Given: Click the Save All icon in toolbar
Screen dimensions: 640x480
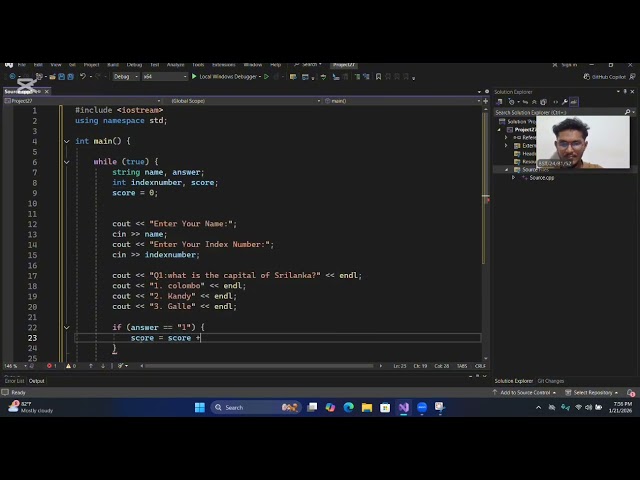Looking at the screenshot, I should coord(70,76).
